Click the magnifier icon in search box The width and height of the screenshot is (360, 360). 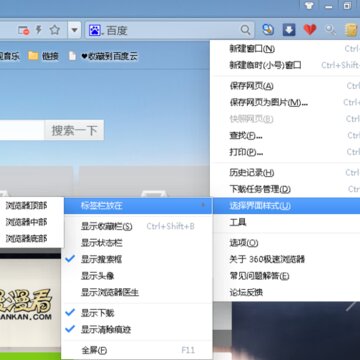(x=245, y=30)
